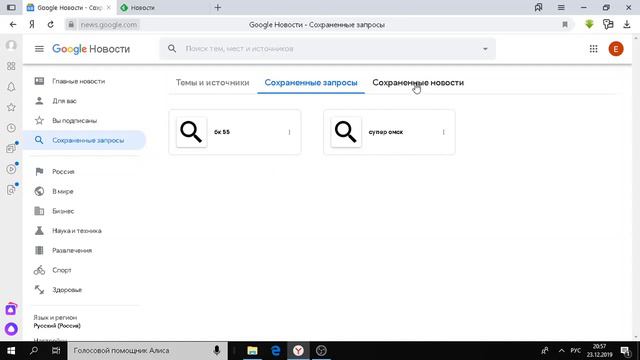Click the Главные новости newspaper icon

[x=39, y=81]
